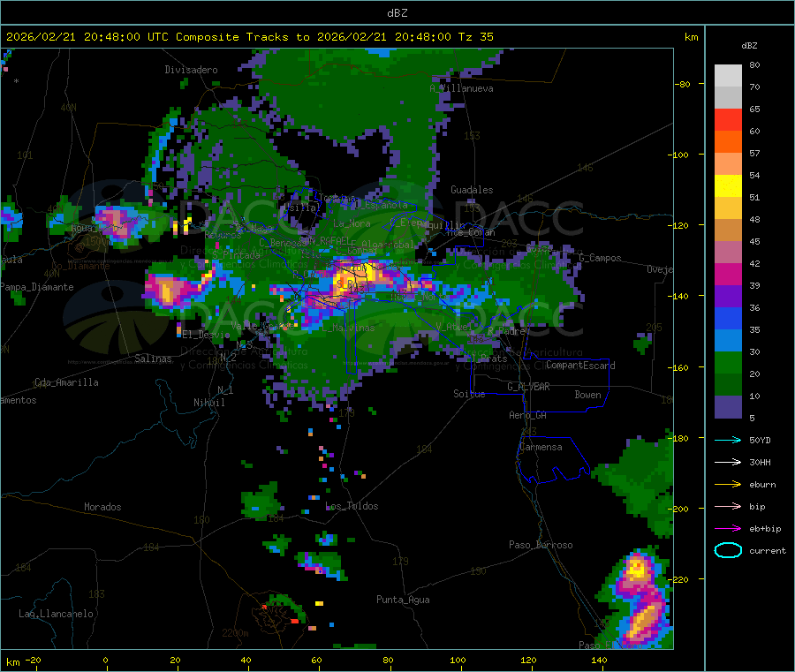Image resolution: width=795 pixels, height=672 pixels.
Task: Click the '50YD' legend label
Action: tap(760, 440)
